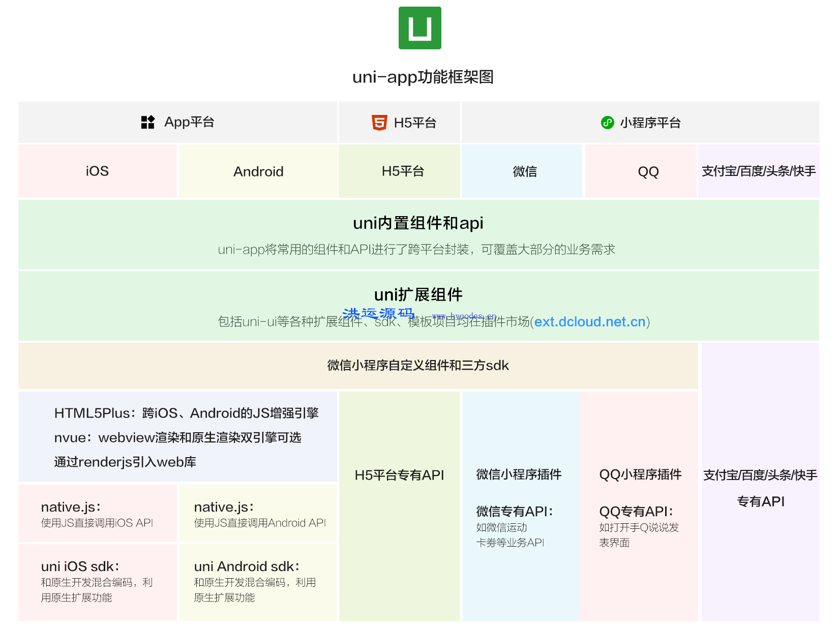Expand the HTML5Plus description block
Viewport: 840px width, 628px height.
(x=177, y=437)
